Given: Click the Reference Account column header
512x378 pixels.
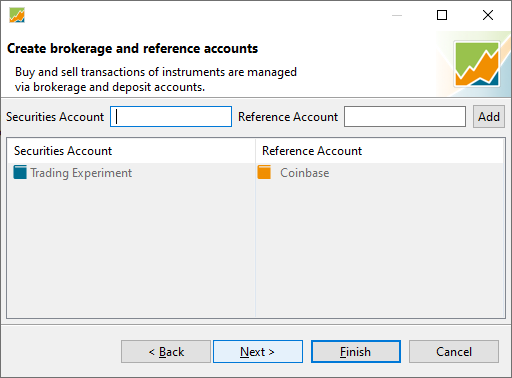Looking at the screenshot, I should 380,151.
